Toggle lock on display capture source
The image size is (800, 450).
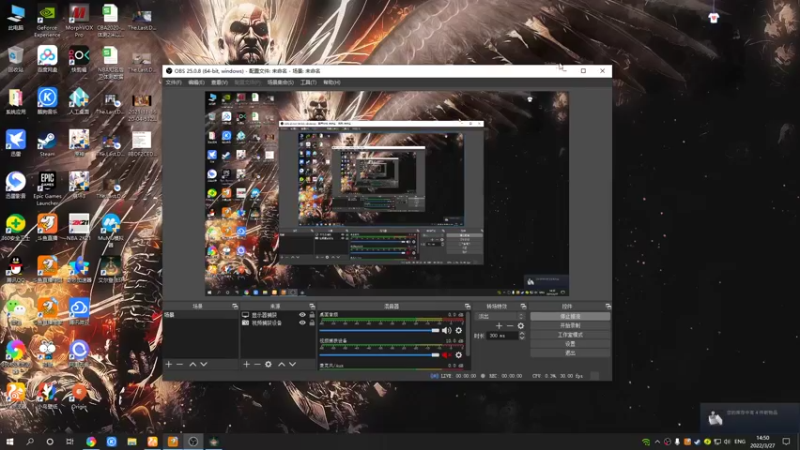(312, 315)
